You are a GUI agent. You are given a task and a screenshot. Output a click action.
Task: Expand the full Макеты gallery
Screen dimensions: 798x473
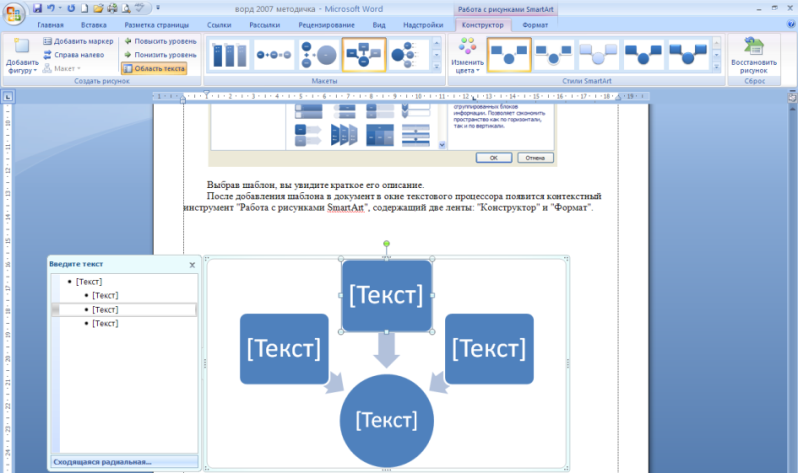pos(437,67)
